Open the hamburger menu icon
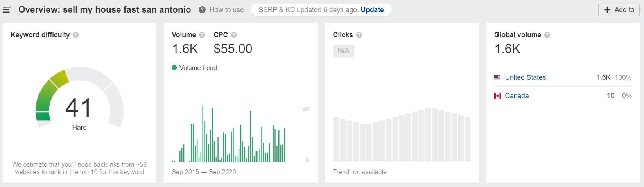The width and height of the screenshot is (644, 187). pos(6,10)
